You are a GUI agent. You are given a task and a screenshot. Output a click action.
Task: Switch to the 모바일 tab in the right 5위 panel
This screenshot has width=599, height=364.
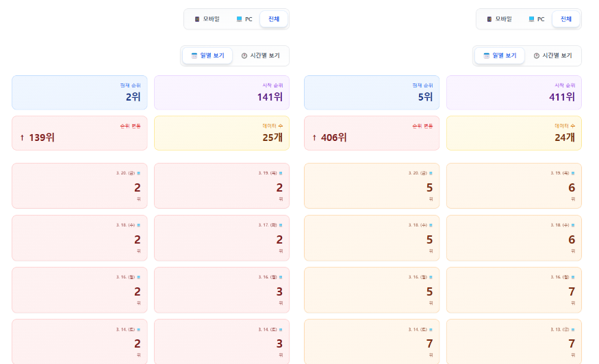[x=499, y=19]
